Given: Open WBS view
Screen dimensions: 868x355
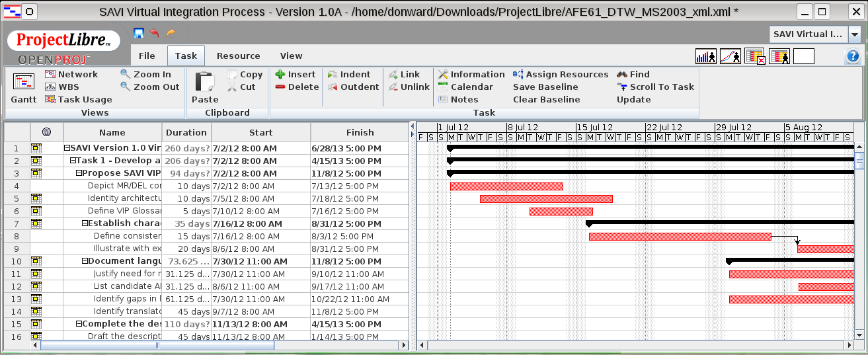Looking at the screenshot, I should click(61, 87).
